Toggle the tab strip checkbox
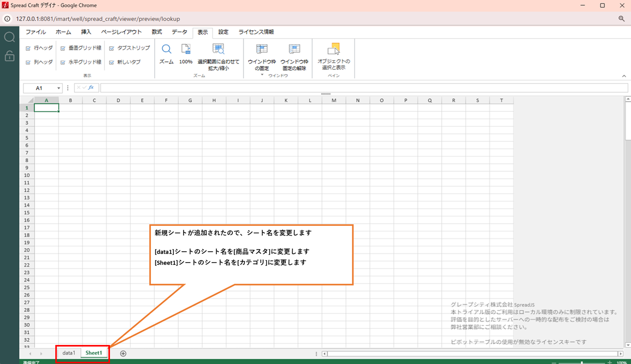Image resolution: width=631 pixels, height=364 pixels. (x=112, y=48)
